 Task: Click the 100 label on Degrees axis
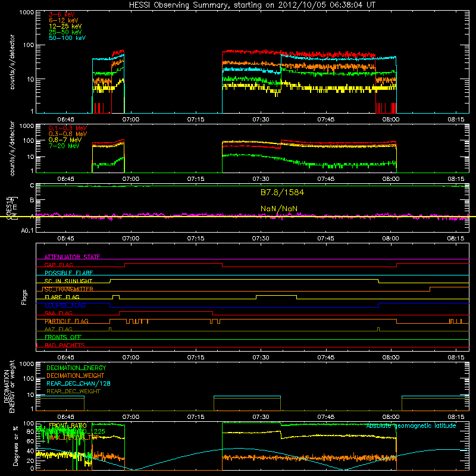(x=29, y=424)
